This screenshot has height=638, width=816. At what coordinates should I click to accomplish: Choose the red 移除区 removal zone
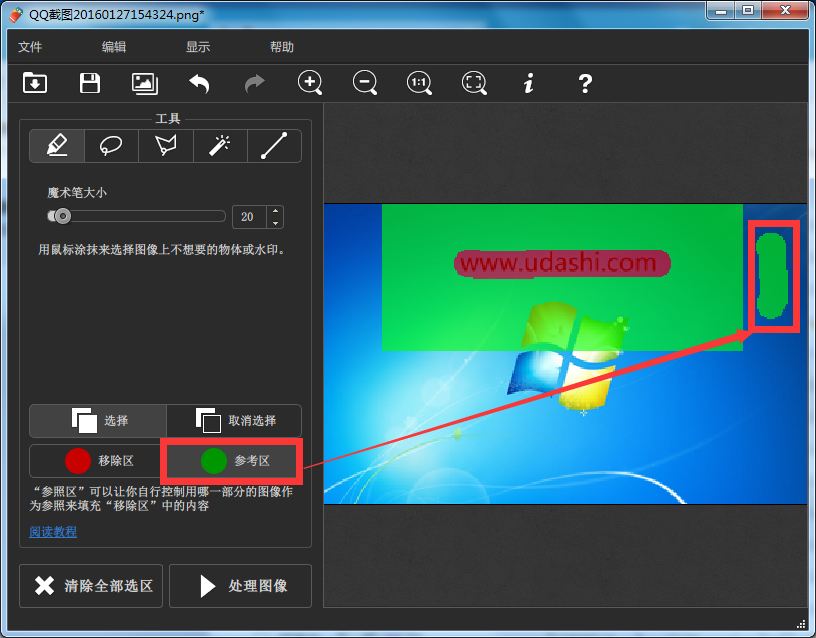[x=96, y=461]
